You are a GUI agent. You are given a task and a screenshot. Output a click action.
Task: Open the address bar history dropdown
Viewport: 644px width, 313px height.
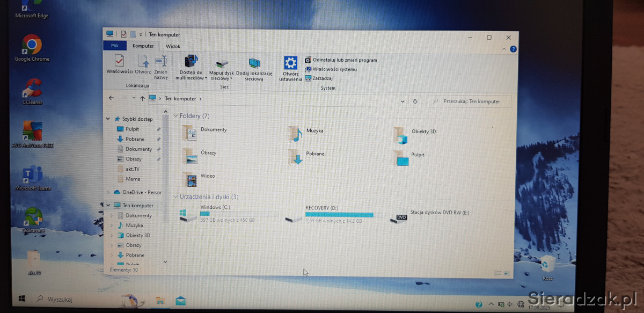402,101
